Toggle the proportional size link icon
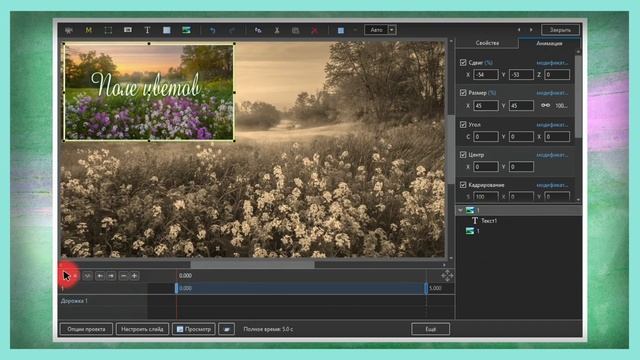Screen dimensions: 640x360 [545, 105]
